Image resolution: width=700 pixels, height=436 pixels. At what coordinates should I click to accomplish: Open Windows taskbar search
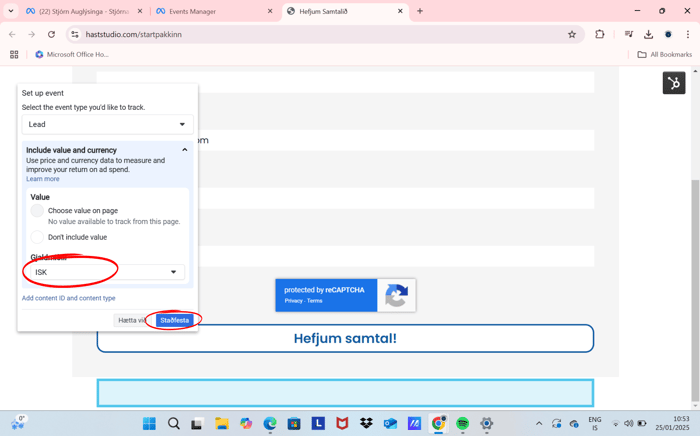pyautogui.click(x=174, y=423)
